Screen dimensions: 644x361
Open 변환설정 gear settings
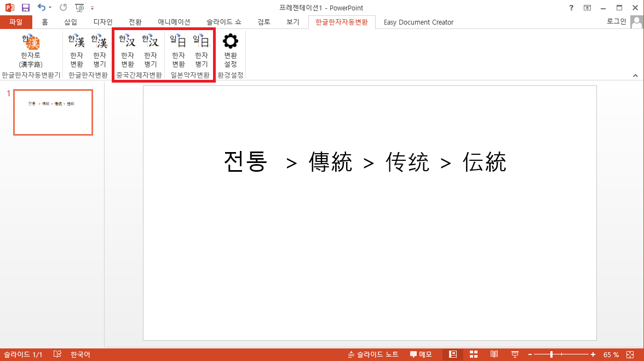tap(231, 51)
